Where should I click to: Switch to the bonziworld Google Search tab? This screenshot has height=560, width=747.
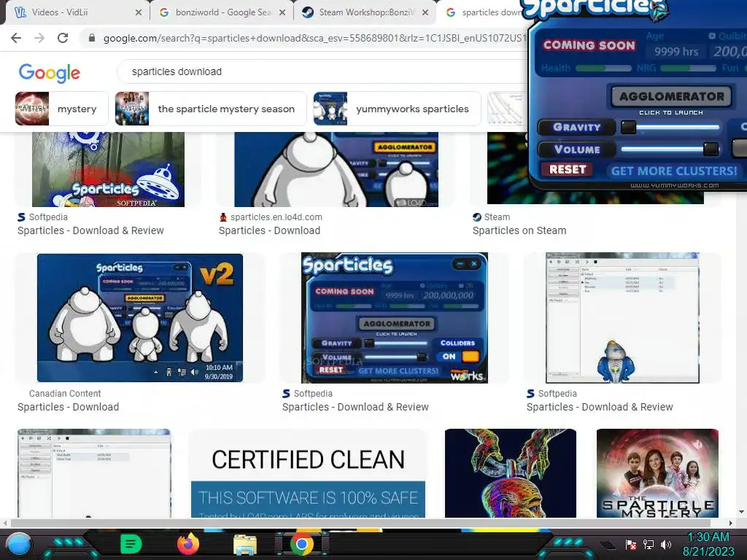click(220, 12)
